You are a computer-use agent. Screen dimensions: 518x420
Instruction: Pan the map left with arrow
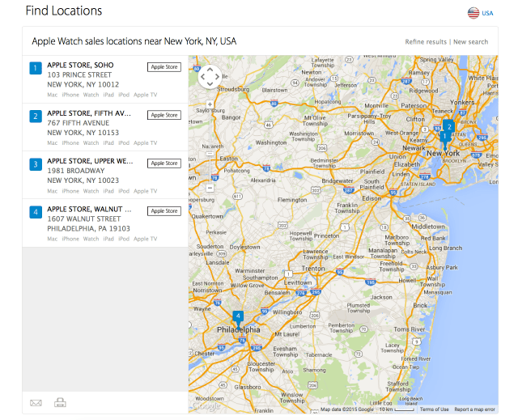[x=203, y=77]
